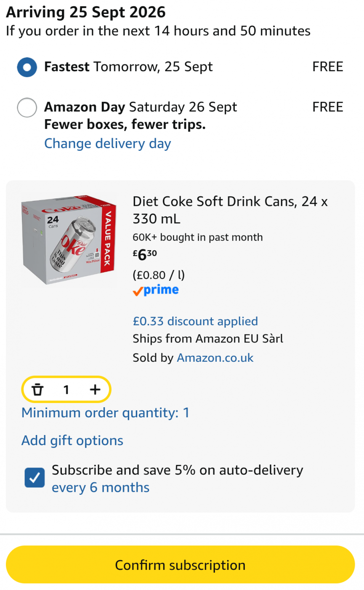
Task: Click the quantity number 1 in stepper
Action: pyautogui.click(x=66, y=390)
